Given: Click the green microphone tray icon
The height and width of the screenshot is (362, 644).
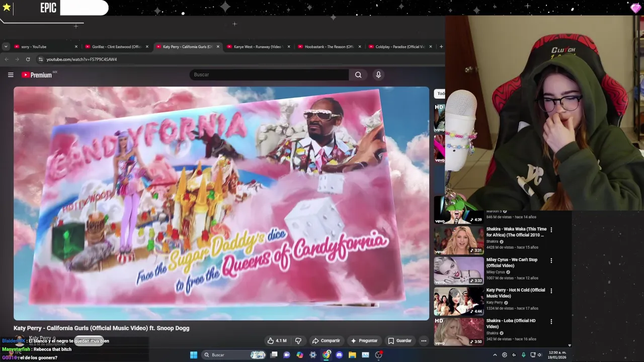Looking at the screenshot, I should coord(524,355).
